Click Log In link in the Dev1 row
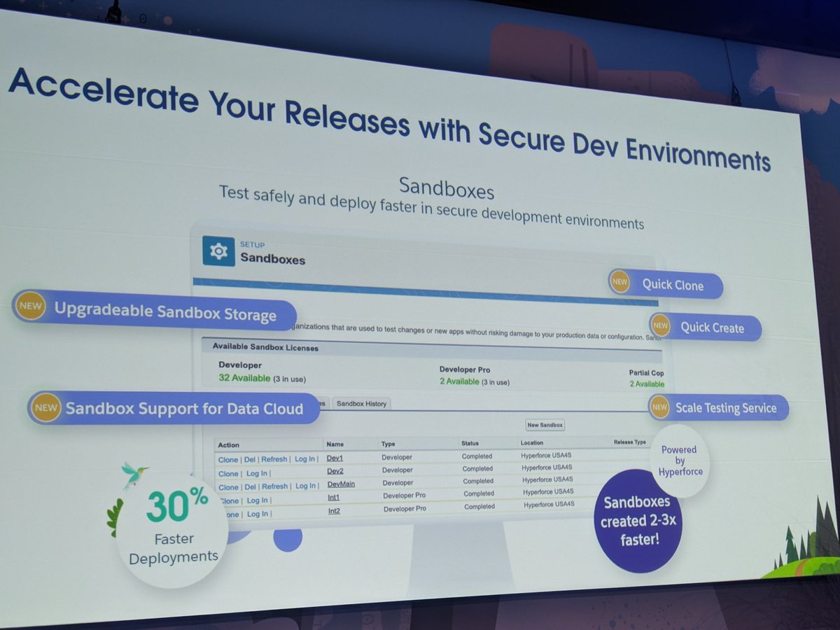The image size is (840, 630). click(304, 459)
